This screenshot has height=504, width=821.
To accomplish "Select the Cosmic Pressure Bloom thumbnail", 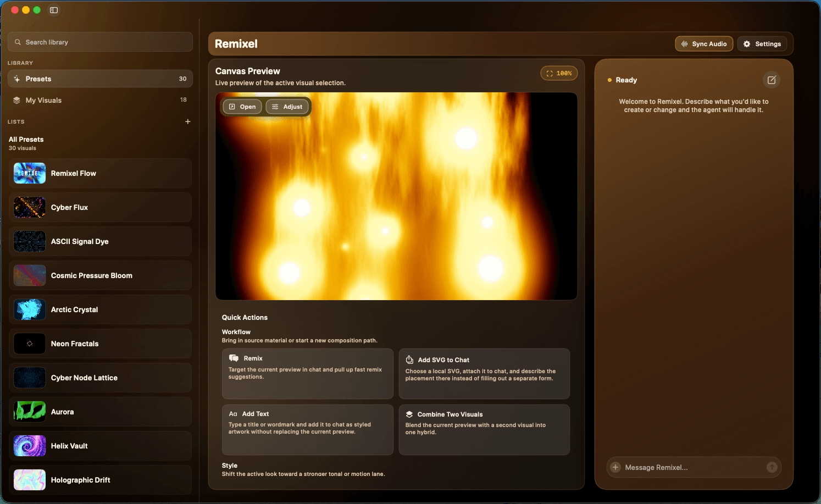I will click(30, 275).
